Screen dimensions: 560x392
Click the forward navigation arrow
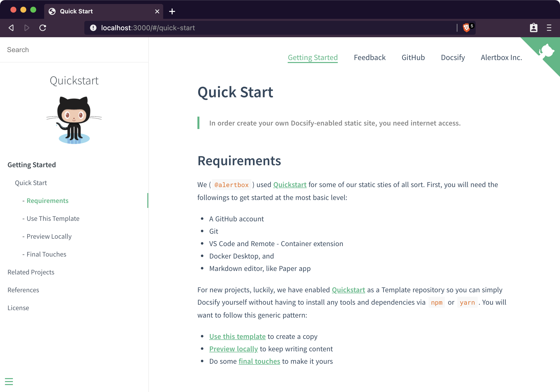[27, 28]
